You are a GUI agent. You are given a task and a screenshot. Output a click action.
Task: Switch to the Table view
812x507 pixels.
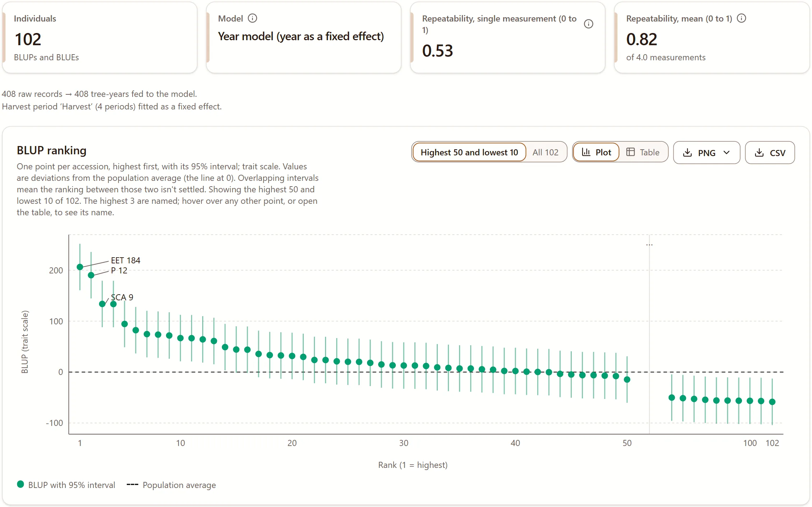[x=643, y=152]
